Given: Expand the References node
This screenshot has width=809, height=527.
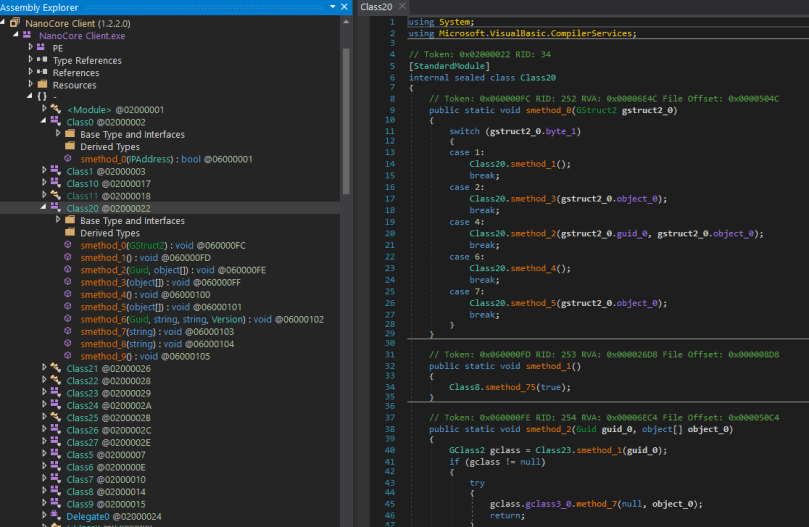Looking at the screenshot, I should 30,73.
